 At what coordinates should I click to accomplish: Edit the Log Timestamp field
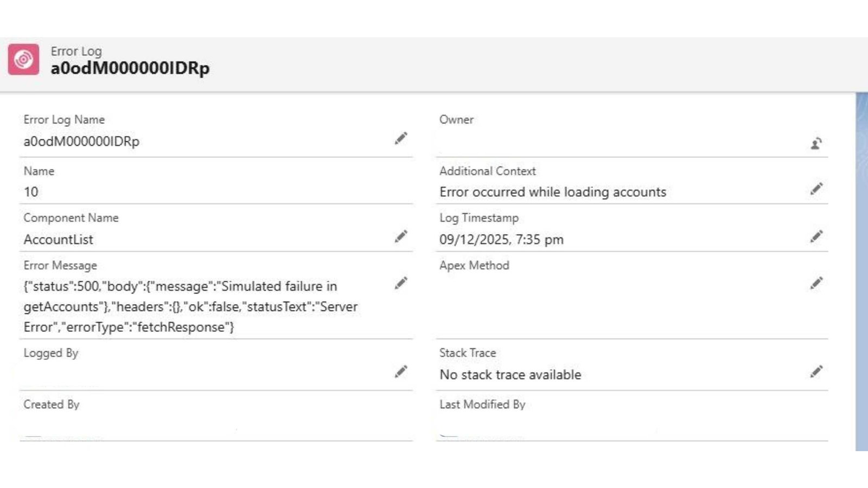[816, 236]
